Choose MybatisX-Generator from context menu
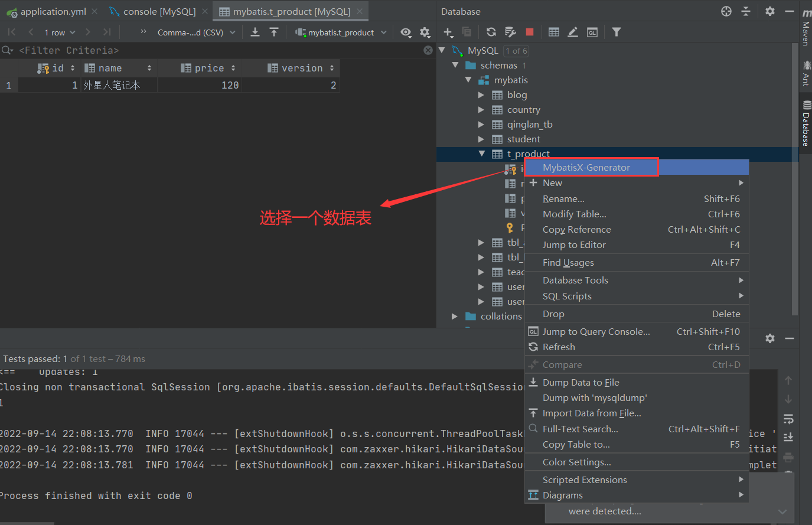The height and width of the screenshot is (525, 812). [637, 168]
